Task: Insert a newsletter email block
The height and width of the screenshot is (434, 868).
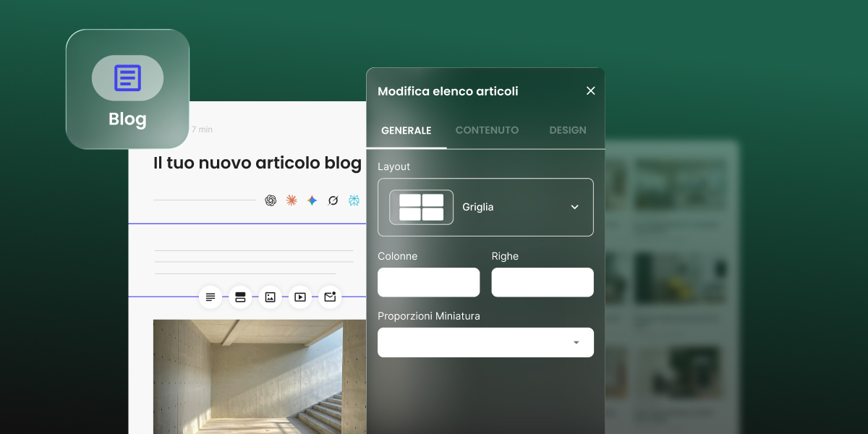Action: [x=330, y=297]
